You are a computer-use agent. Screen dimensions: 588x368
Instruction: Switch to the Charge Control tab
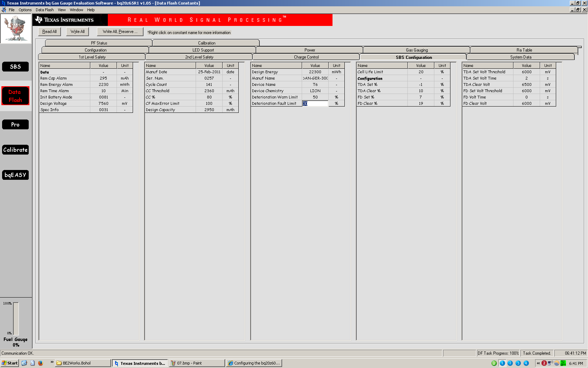(306, 57)
